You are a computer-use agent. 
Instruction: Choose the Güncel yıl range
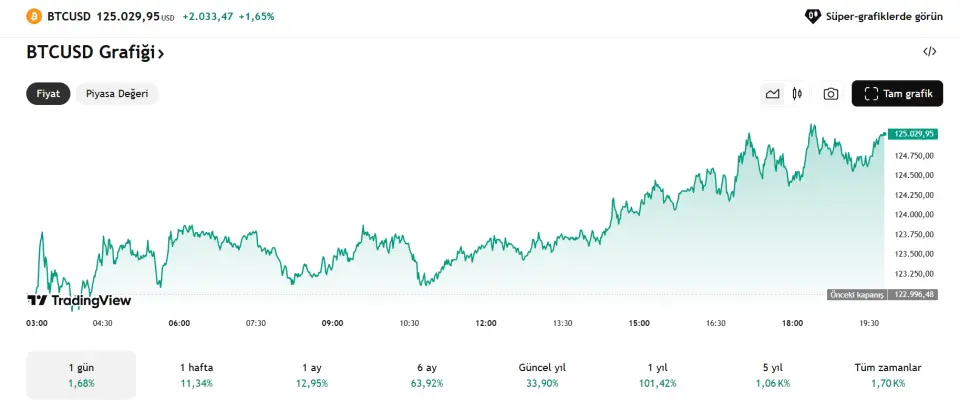(542, 375)
